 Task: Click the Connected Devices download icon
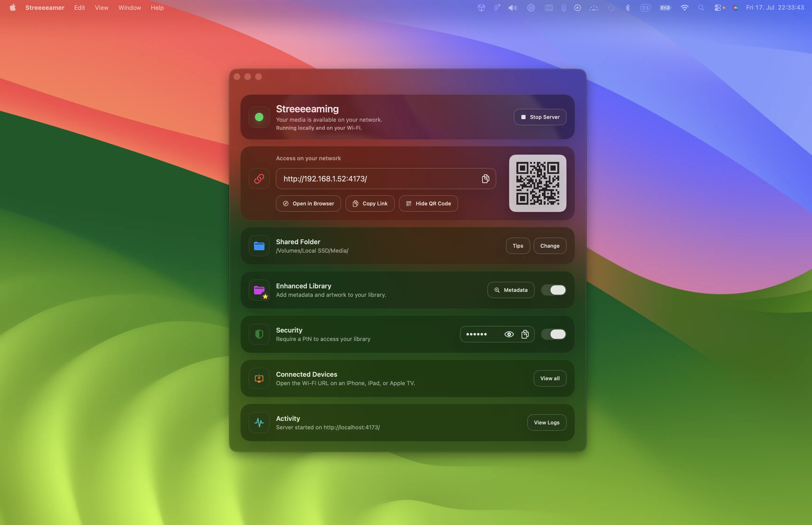(x=259, y=378)
